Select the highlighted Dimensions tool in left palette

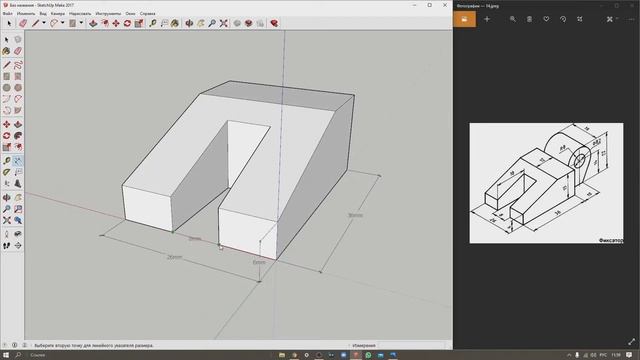pos(18,161)
